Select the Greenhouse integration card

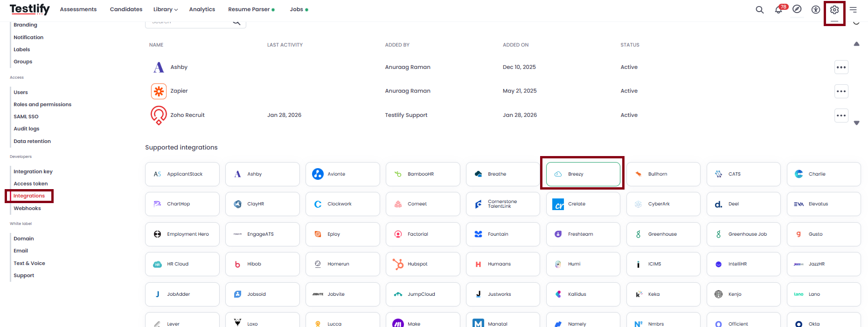click(x=663, y=234)
